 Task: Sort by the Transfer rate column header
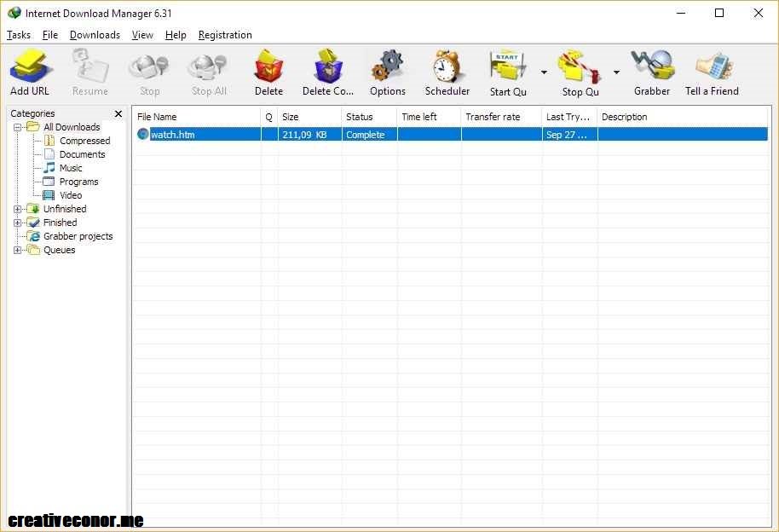tap(501, 117)
